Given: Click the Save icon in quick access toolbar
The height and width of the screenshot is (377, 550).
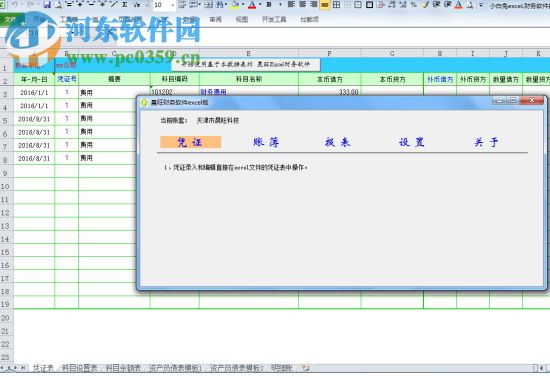Looking at the screenshot, I should point(47,5).
